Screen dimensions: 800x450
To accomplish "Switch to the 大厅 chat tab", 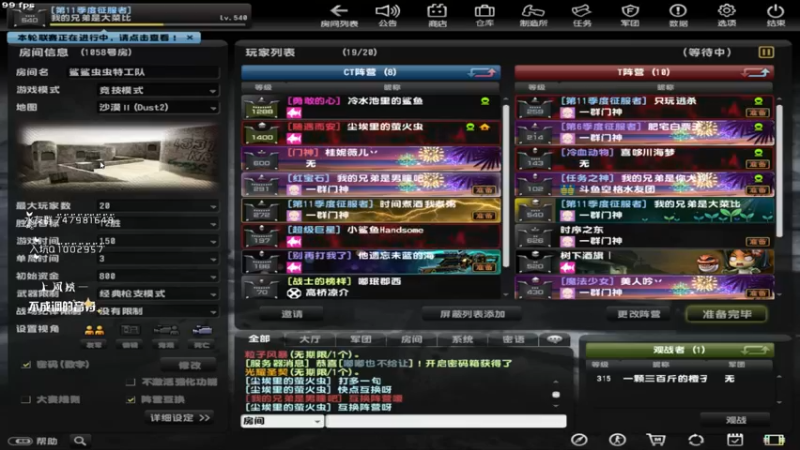I will (310, 339).
